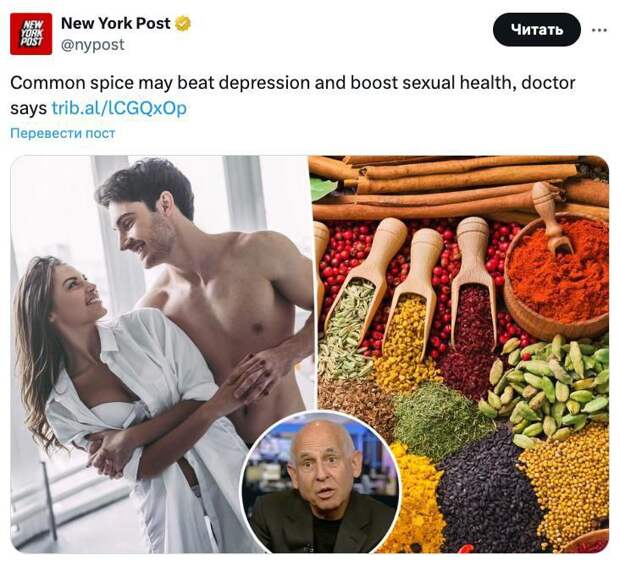Click the pile of black seeds
The image size is (620, 566).
pyautogui.click(x=484, y=494)
